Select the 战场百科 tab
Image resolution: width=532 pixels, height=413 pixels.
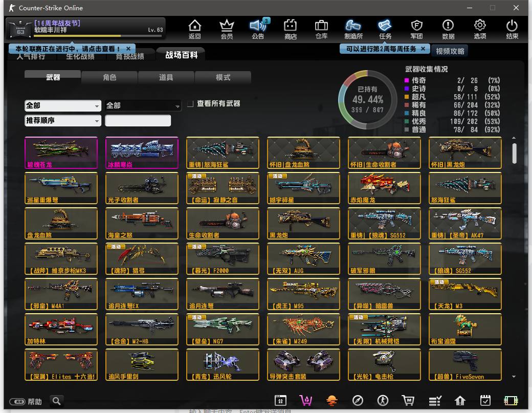[181, 55]
